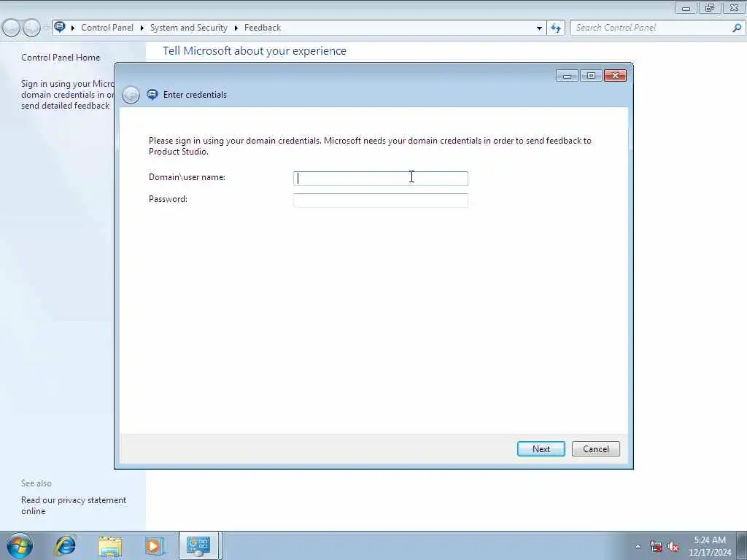
Task: Navigate to Control Panel breadcrumb
Action: point(107,28)
